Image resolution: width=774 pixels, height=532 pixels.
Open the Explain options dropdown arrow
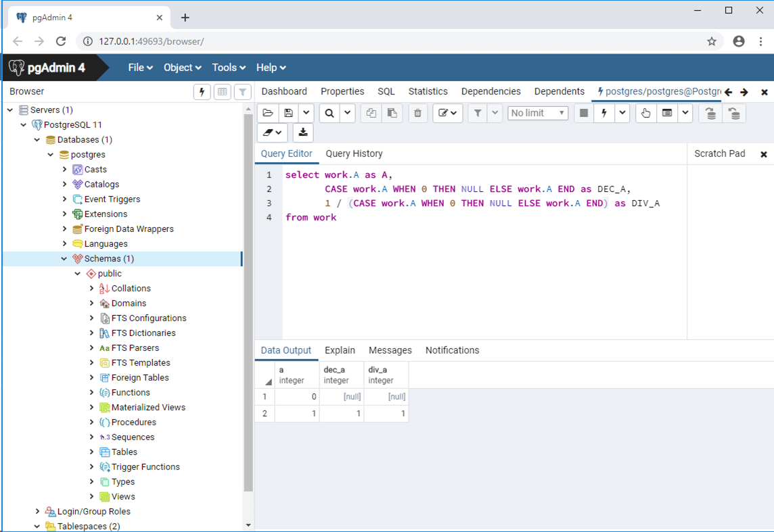(x=685, y=113)
